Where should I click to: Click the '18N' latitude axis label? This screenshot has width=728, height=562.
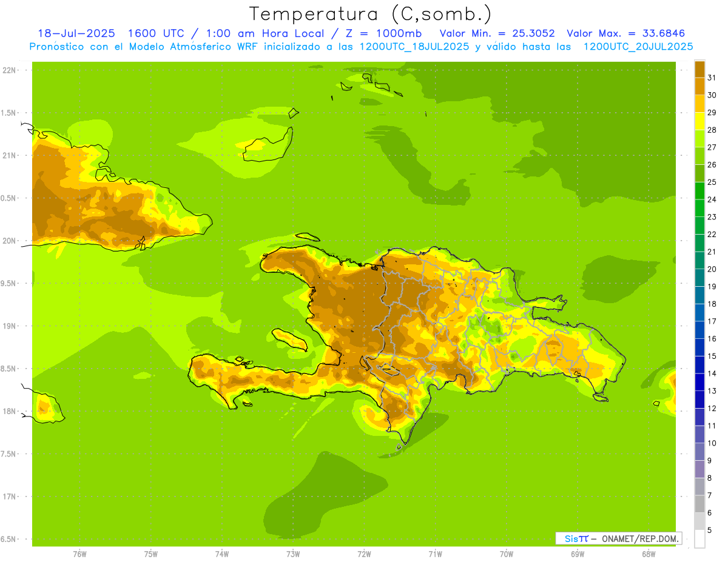(x=9, y=411)
